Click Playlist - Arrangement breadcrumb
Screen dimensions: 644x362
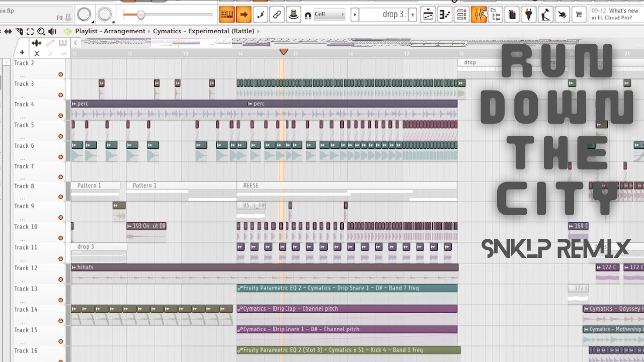tap(110, 31)
